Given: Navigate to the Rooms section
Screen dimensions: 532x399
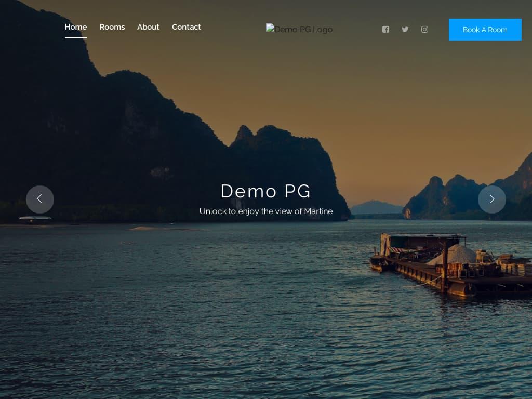Looking at the screenshot, I should [x=112, y=27].
